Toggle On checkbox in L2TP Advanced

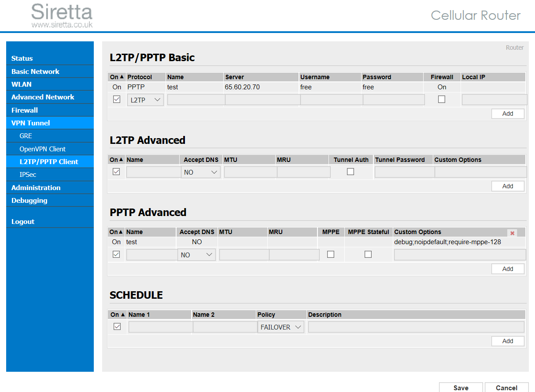point(116,172)
